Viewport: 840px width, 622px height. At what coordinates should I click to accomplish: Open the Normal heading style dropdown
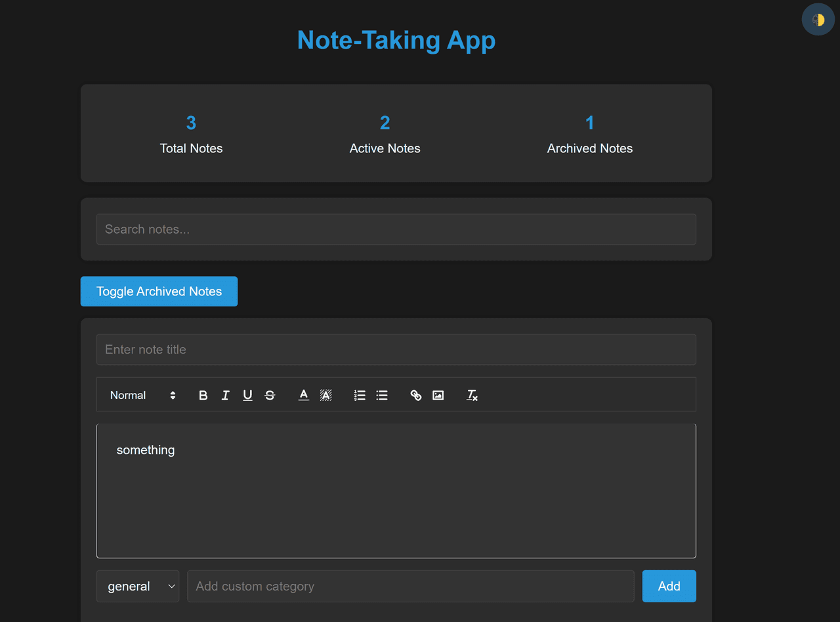[143, 395]
